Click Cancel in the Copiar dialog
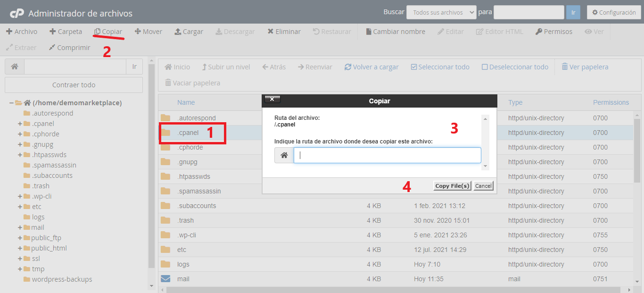Viewport: 644px width, 293px height. [x=483, y=186]
